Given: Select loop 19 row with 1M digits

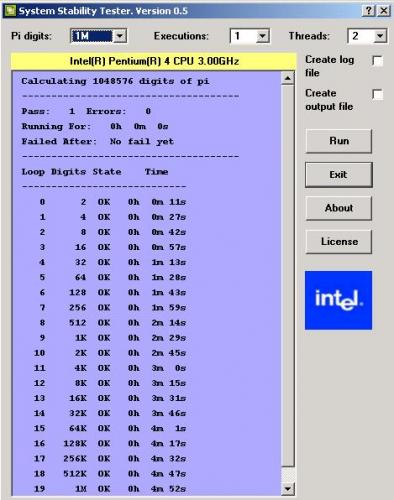Looking at the screenshot, I should (110, 489).
